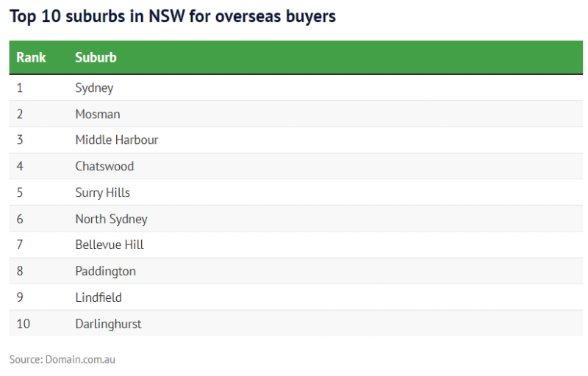Click the Rank column header
The width and height of the screenshot is (588, 376).
pos(31,58)
